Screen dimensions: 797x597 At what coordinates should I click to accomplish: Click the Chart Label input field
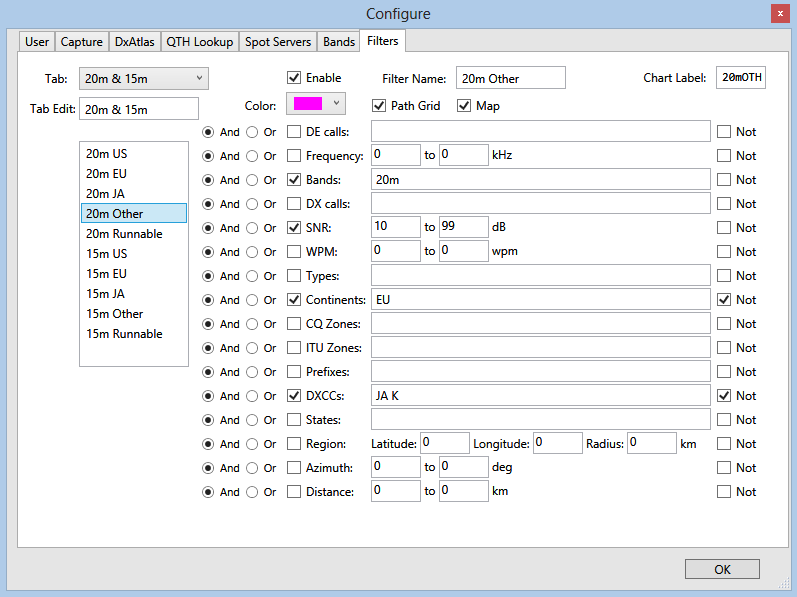(741, 78)
